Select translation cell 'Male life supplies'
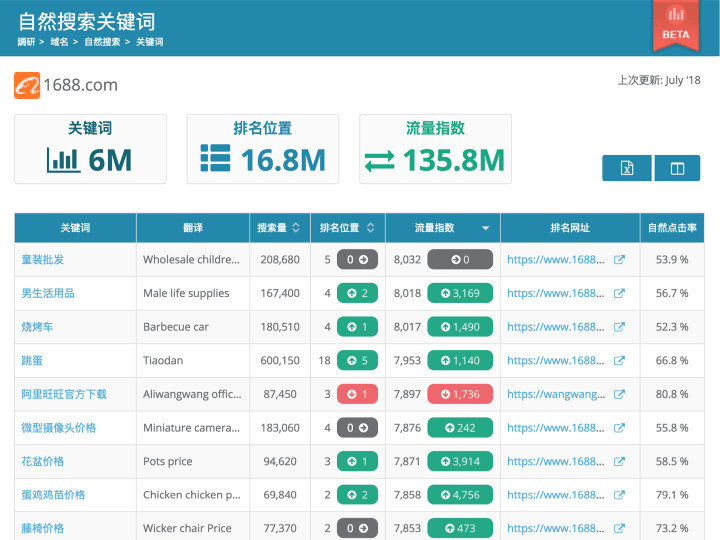This screenshot has width=720, height=540. (186, 293)
